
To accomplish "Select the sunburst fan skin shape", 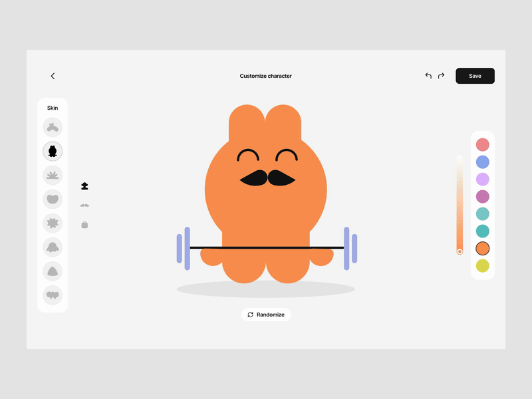I will point(53,176).
